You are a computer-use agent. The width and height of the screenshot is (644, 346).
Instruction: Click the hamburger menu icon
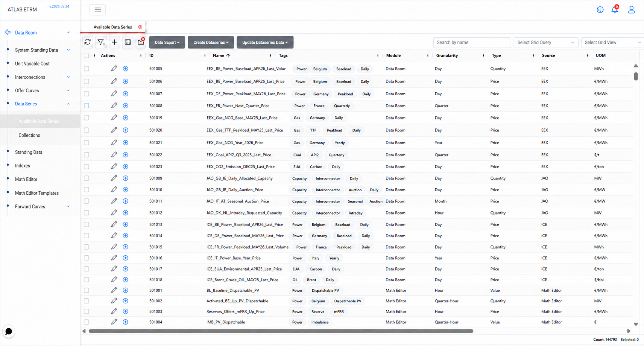[97, 10]
